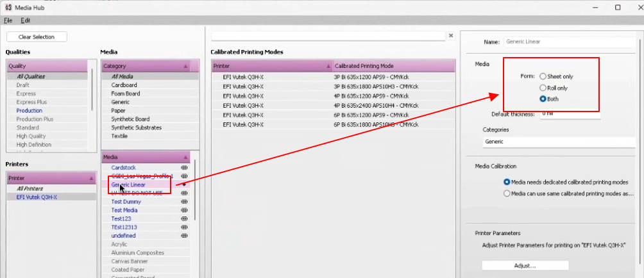This screenshot has height=278, width=644.
Task: Collapse the Category list header arrow
Action: click(x=185, y=66)
